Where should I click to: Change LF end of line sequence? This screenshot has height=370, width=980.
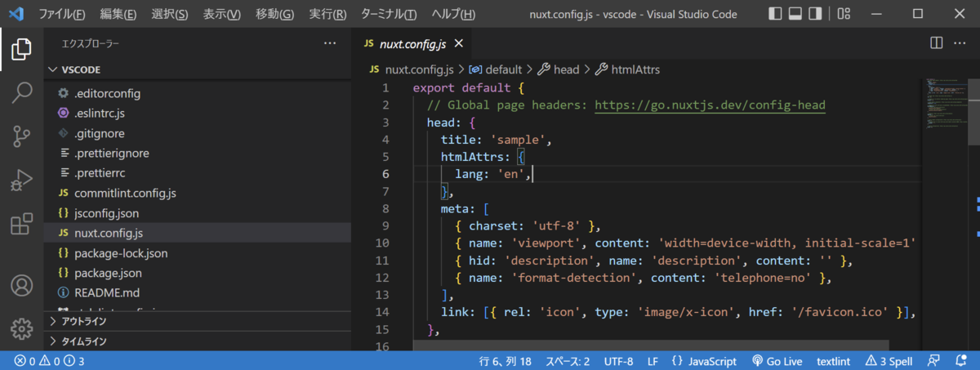[x=653, y=361]
